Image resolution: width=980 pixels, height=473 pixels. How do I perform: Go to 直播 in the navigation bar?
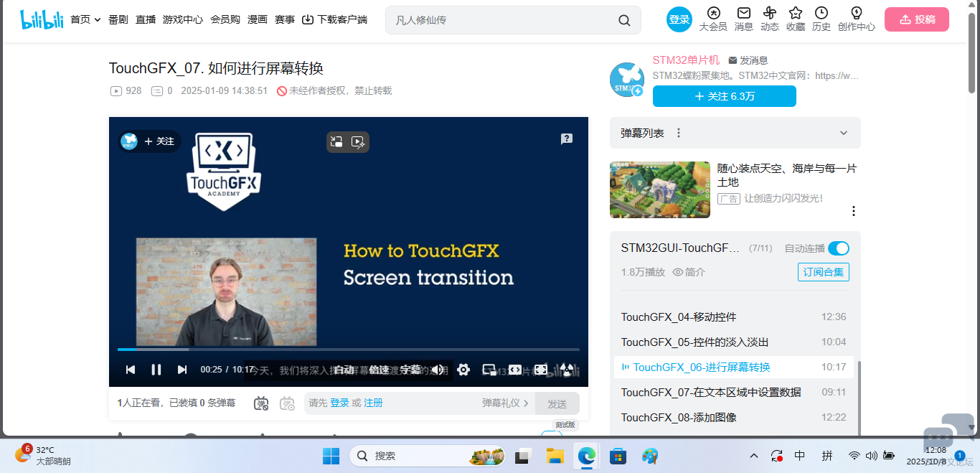click(x=146, y=19)
